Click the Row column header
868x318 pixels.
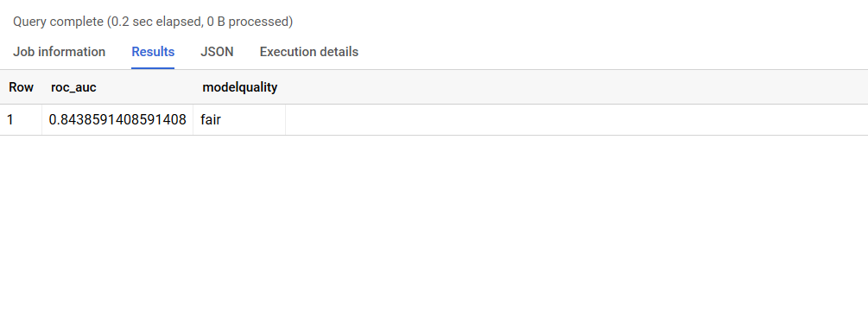pyautogui.click(x=21, y=87)
